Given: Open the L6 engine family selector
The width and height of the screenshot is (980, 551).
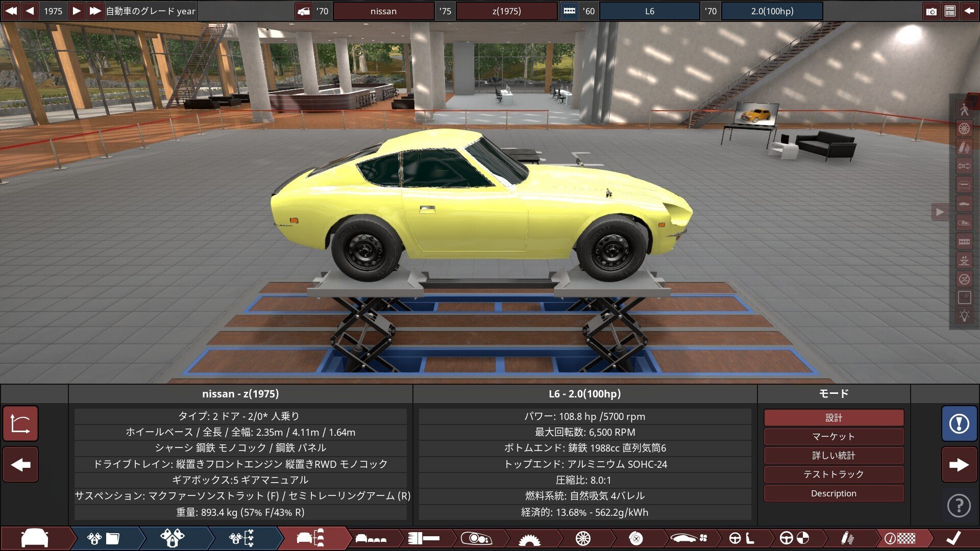Looking at the screenshot, I should pyautogui.click(x=649, y=11).
